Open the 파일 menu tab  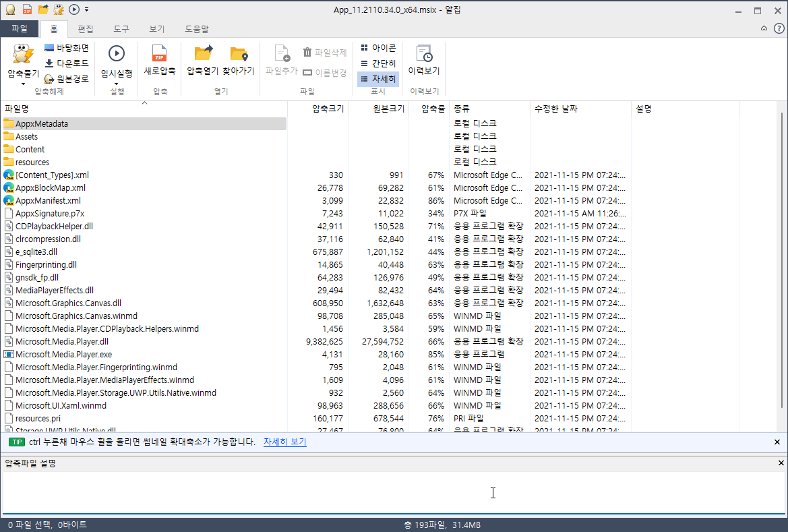(20, 29)
